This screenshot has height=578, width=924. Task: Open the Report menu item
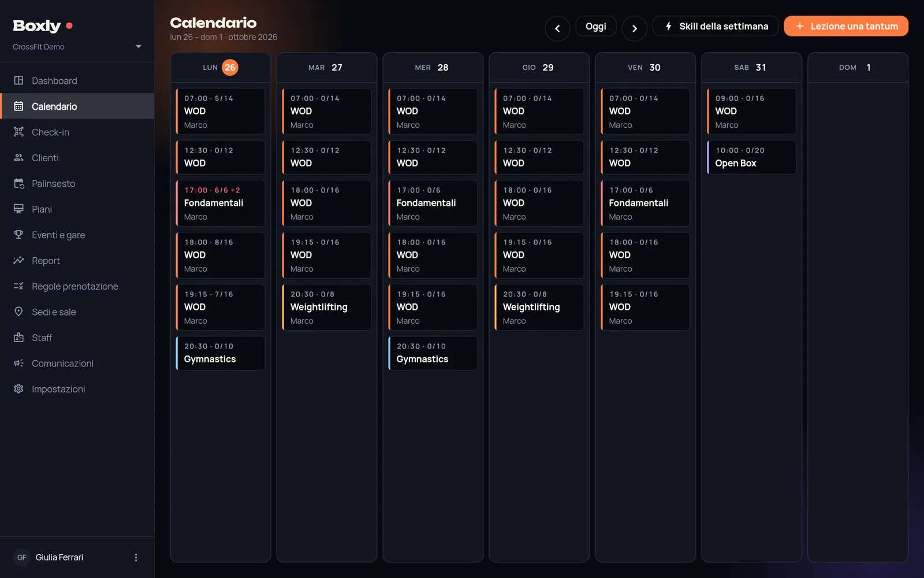[77, 261]
